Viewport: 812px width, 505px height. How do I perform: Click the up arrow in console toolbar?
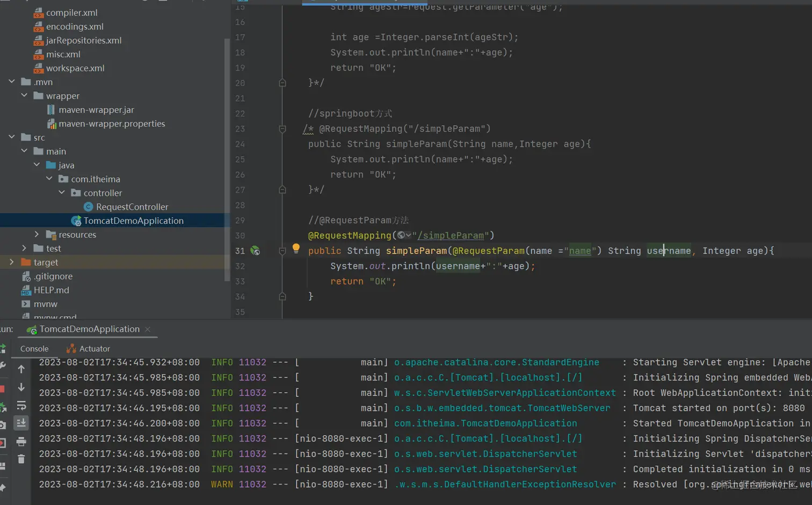(21, 369)
